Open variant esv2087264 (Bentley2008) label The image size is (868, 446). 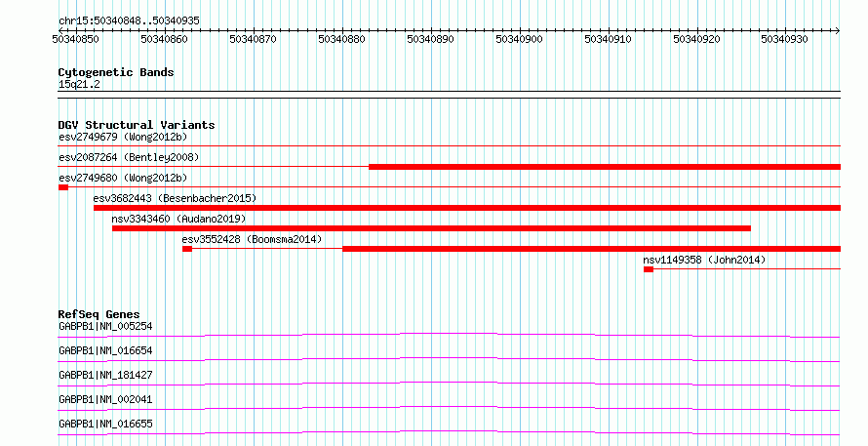129,157
